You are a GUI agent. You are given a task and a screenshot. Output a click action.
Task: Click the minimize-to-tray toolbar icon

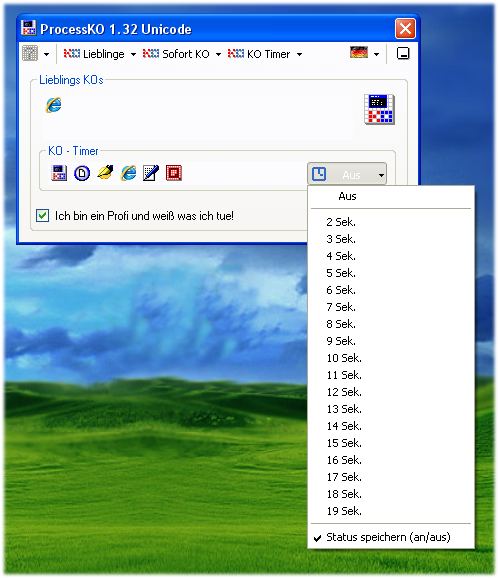point(403,53)
